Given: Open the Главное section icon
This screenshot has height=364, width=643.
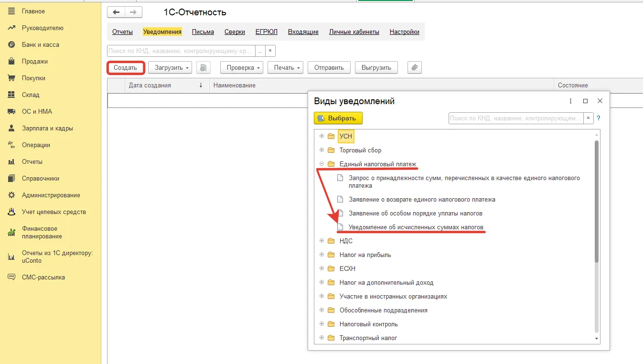Looking at the screenshot, I should click(12, 11).
